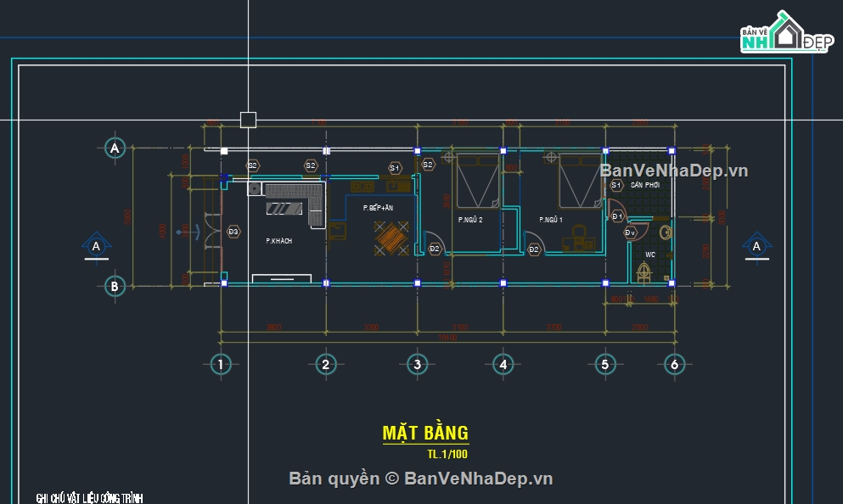Click the white grip at the upper-left wall end
The height and width of the screenshot is (504, 843).
224,151
